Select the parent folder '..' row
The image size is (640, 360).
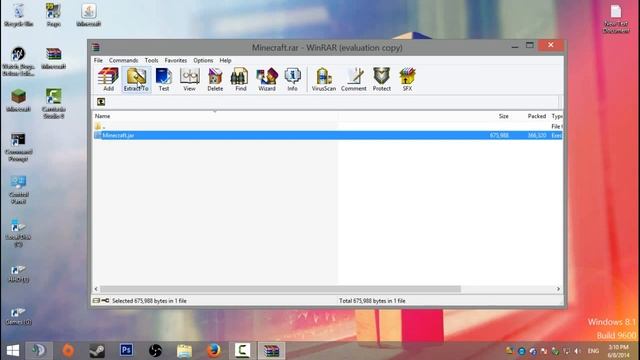pyautogui.click(x=328, y=127)
